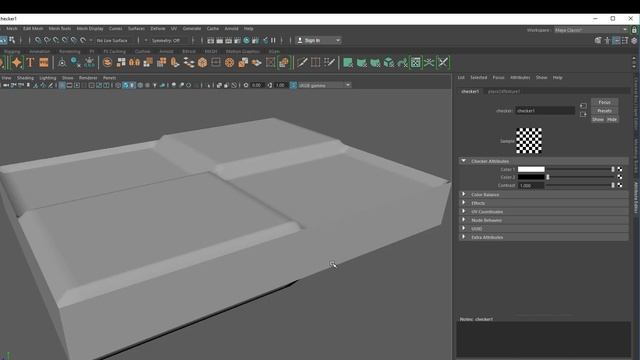The height and width of the screenshot is (360, 640).
Task: Click the Bevel-style orange cube shelf icon before the knife
Action: point(284,62)
